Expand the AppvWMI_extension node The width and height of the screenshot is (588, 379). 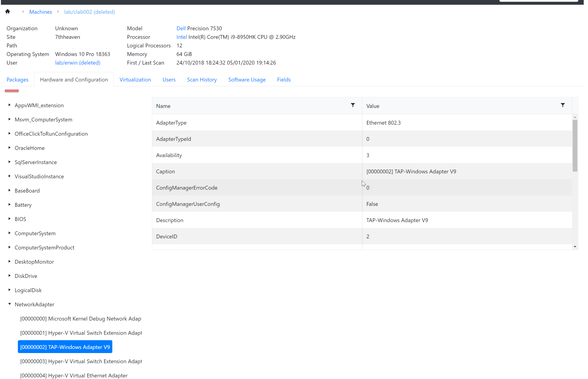point(9,105)
